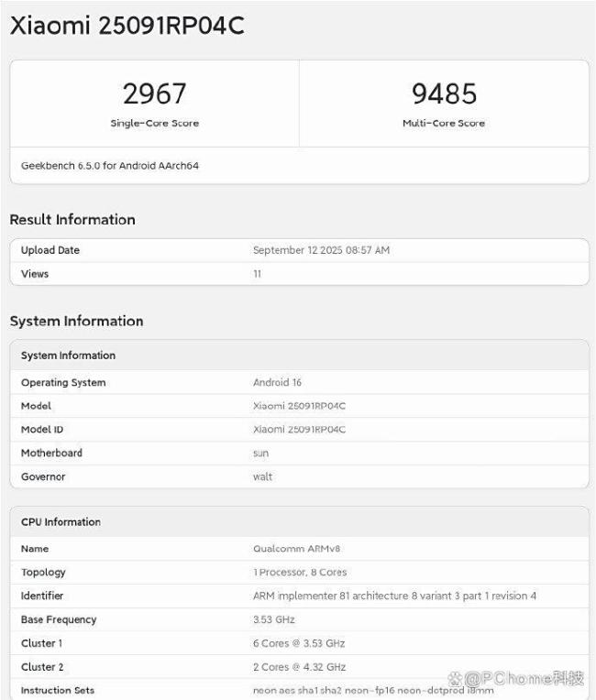Screen dimensions: 596x700
Task: Select the value 2 Cores @ 4.32 GHz
Action: 299,667
